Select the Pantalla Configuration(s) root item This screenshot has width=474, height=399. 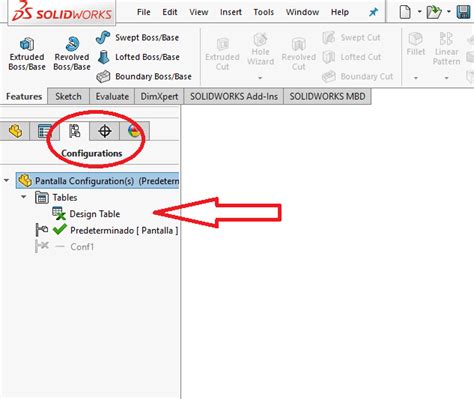point(98,181)
